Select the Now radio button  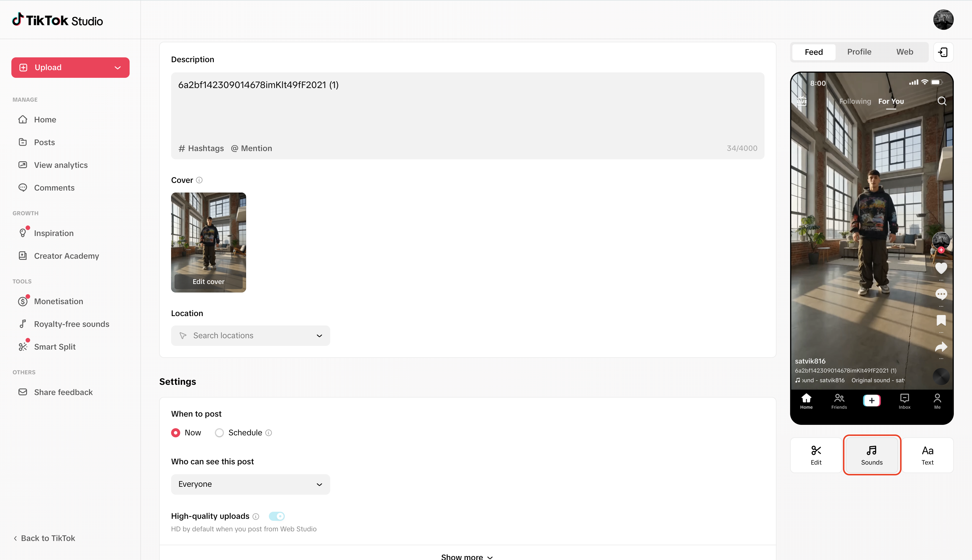[176, 433]
